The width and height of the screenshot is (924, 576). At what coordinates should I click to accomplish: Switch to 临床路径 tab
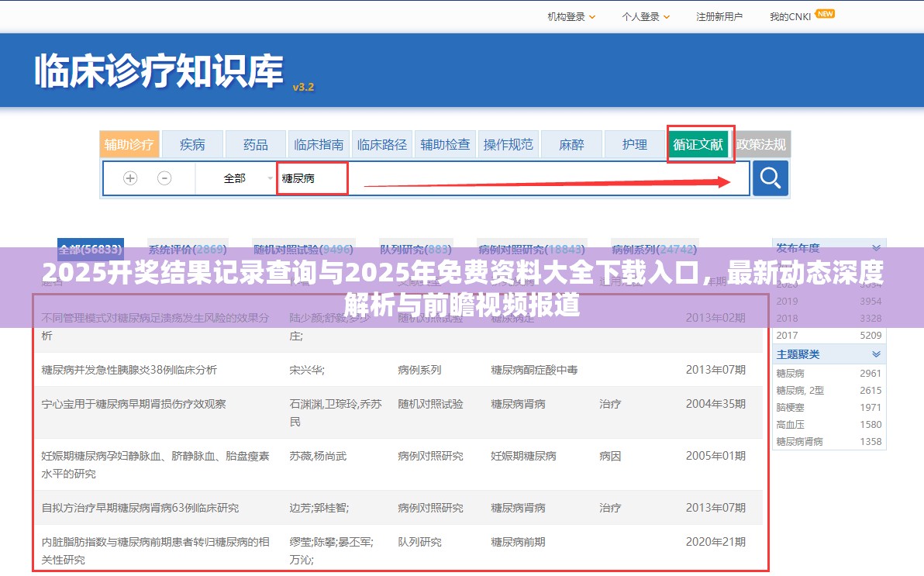tap(382, 144)
